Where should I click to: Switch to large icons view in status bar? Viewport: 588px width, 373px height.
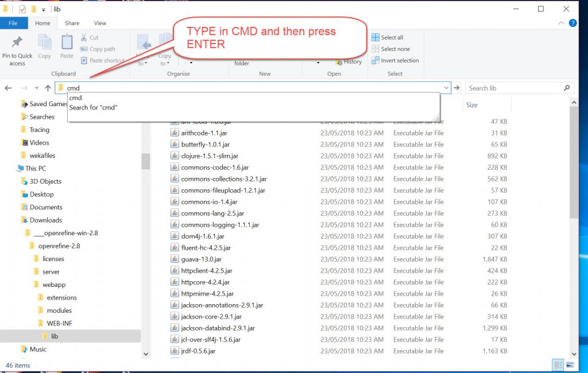(x=570, y=365)
